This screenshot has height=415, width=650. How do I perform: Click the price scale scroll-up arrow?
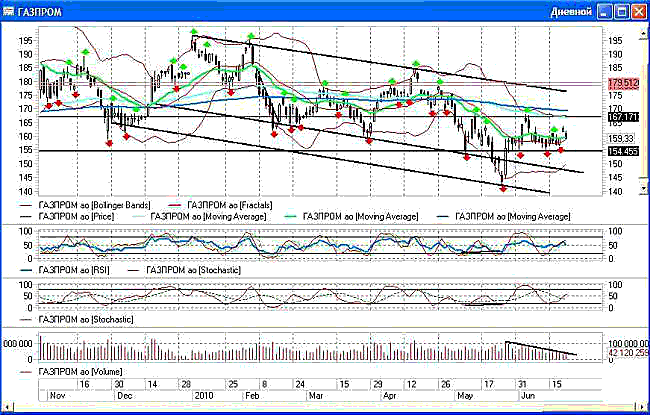644,34
